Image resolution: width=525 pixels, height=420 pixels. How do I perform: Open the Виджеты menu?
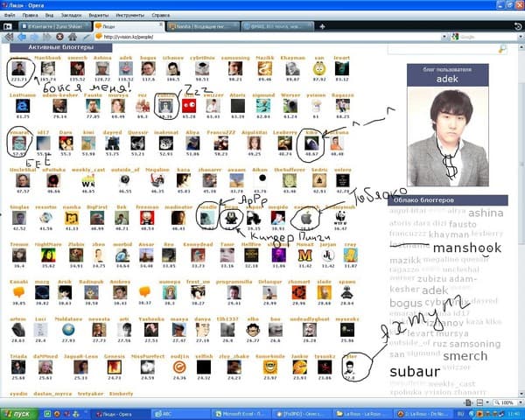coord(98,15)
